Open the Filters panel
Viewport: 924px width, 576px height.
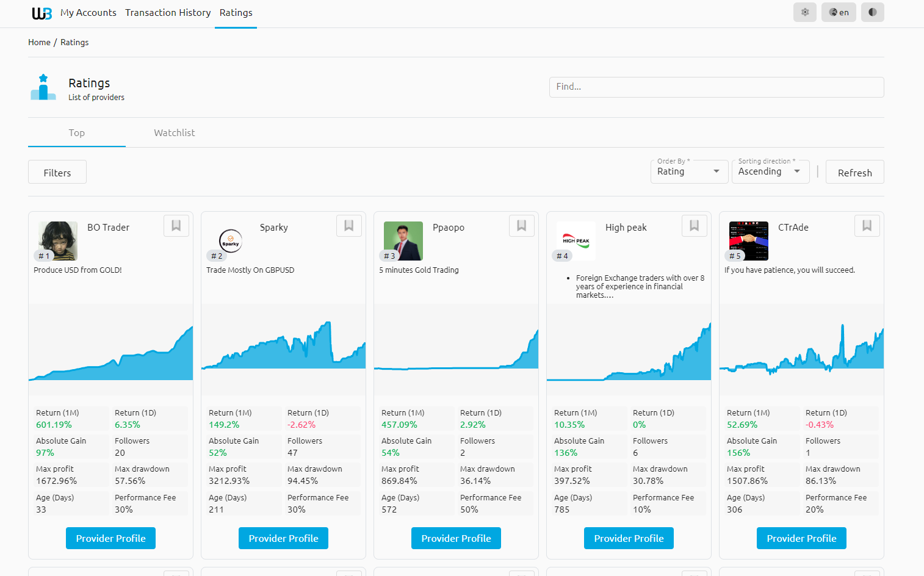click(57, 173)
